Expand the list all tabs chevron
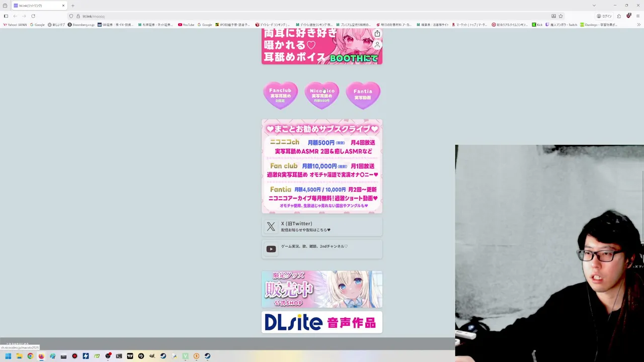Viewport: 644px width, 362px height. pos(594,6)
